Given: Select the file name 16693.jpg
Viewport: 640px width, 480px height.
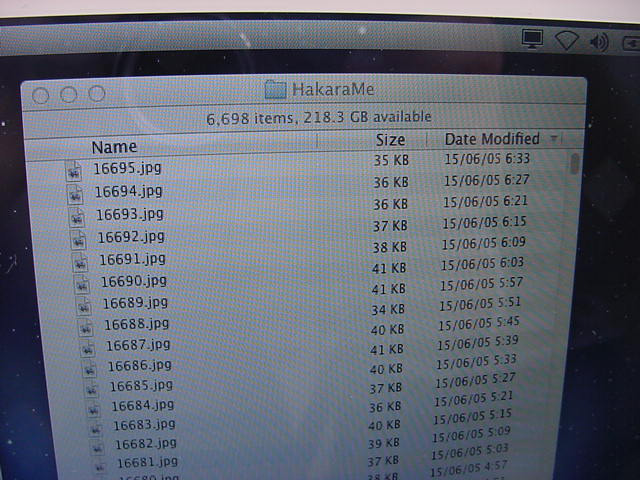Looking at the screenshot, I should pyautogui.click(x=130, y=214).
